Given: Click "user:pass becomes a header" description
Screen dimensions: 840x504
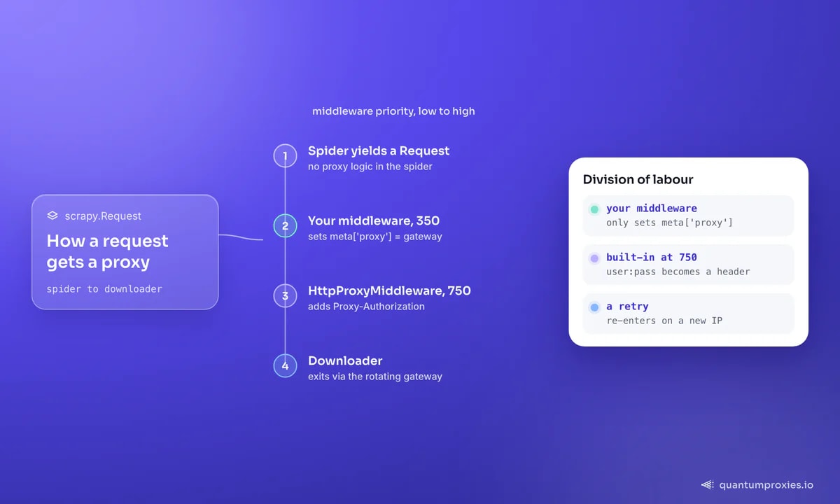Looking at the screenshot, I should tap(679, 272).
